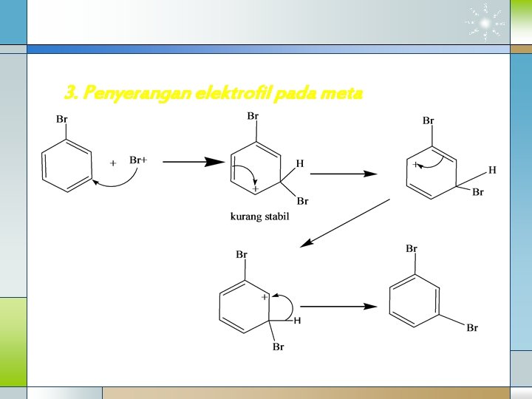This screenshot has width=532, height=399.
Task: Click the positive charge in the third intermediate ring
Action: [x=265, y=297]
